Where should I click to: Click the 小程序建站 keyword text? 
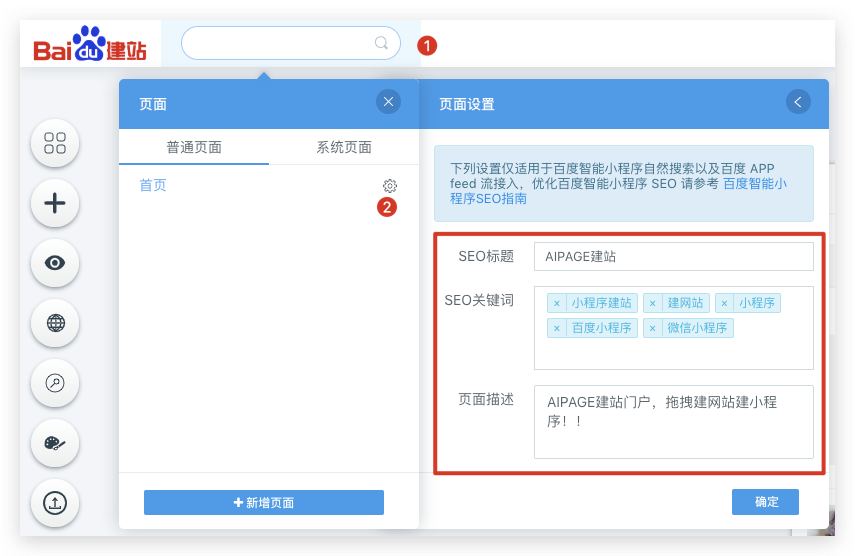601,303
